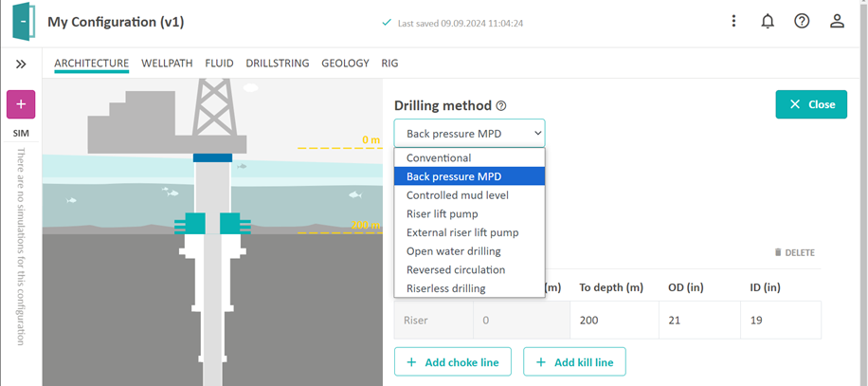Open the help question mark icon
This screenshot has width=868, height=386.
[802, 22]
